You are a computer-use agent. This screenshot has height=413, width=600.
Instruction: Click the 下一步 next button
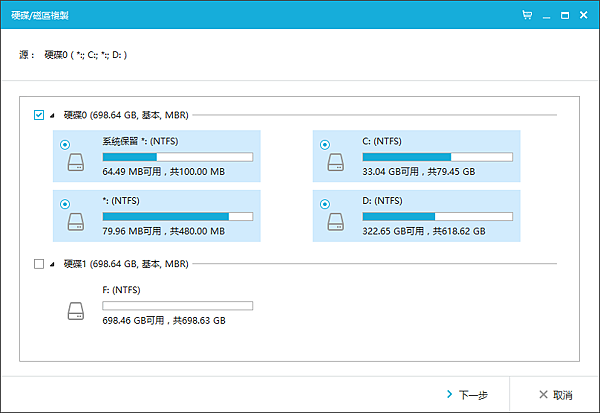point(466,395)
